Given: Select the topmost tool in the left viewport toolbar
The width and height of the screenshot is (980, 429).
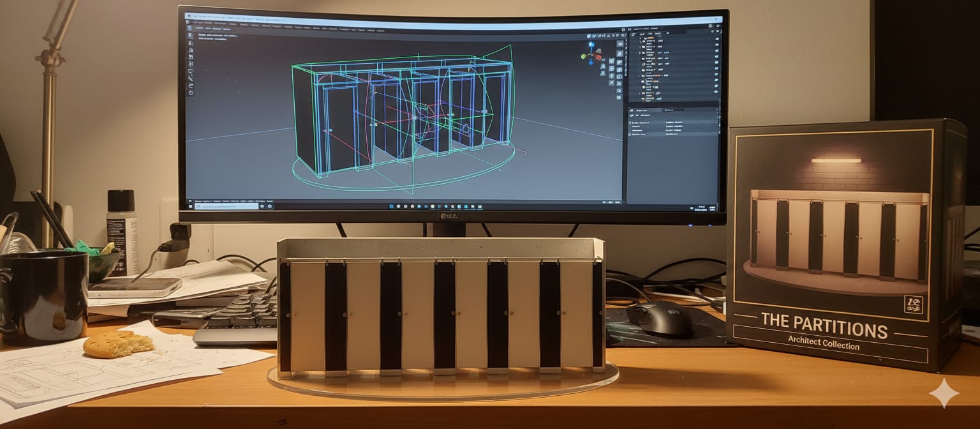Looking at the screenshot, I should pos(190,37).
